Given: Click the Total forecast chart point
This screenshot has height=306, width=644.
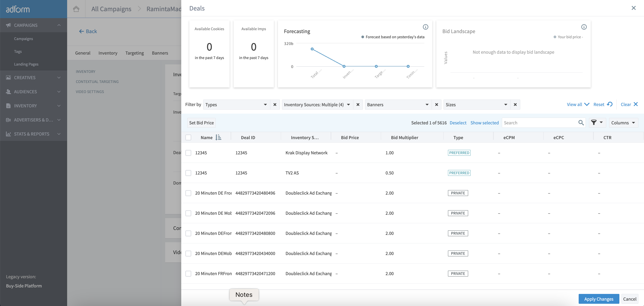Looking at the screenshot, I should (312, 49).
